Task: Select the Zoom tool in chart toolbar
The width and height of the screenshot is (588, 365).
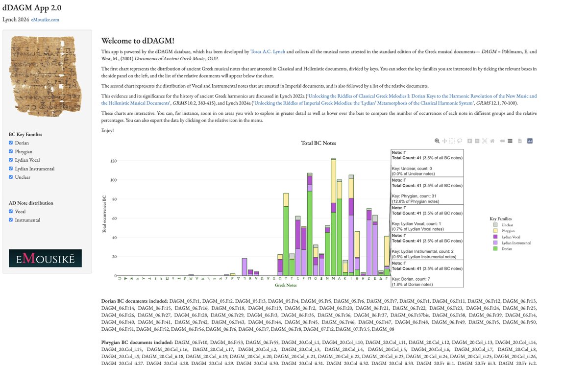Action: pos(437,141)
